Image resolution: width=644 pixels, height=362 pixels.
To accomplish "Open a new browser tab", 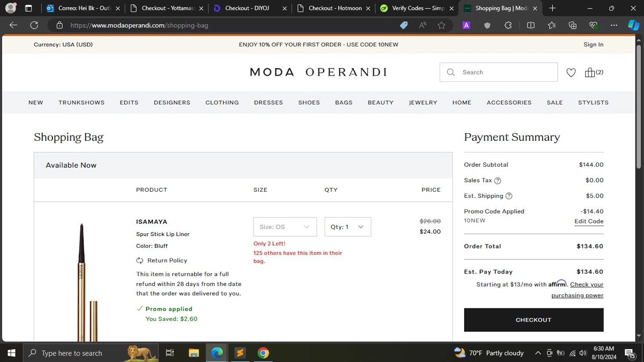I will pyautogui.click(x=553, y=8).
